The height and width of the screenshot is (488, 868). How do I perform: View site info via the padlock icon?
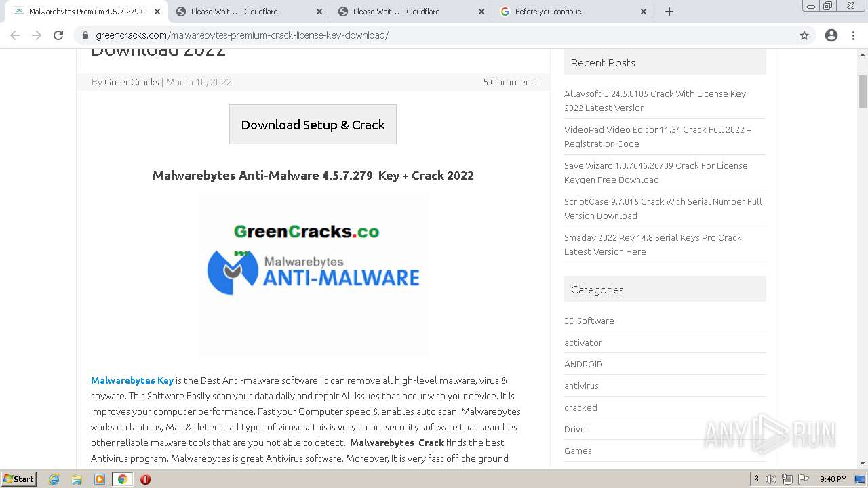tap(85, 35)
